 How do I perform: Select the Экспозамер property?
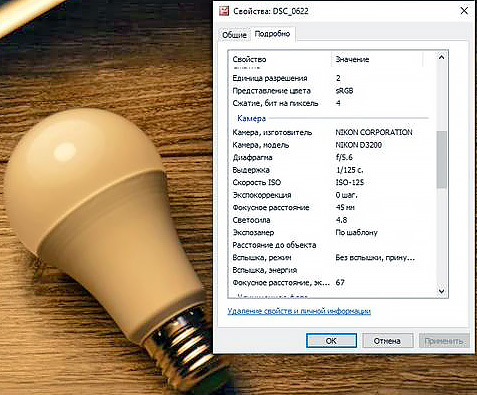[x=253, y=232]
